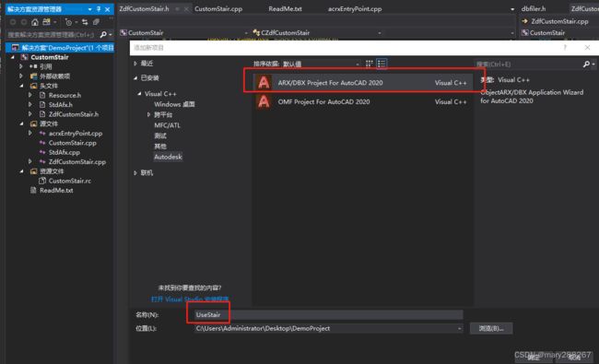Collapse the 源文件 folder arrow

(21, 123)
